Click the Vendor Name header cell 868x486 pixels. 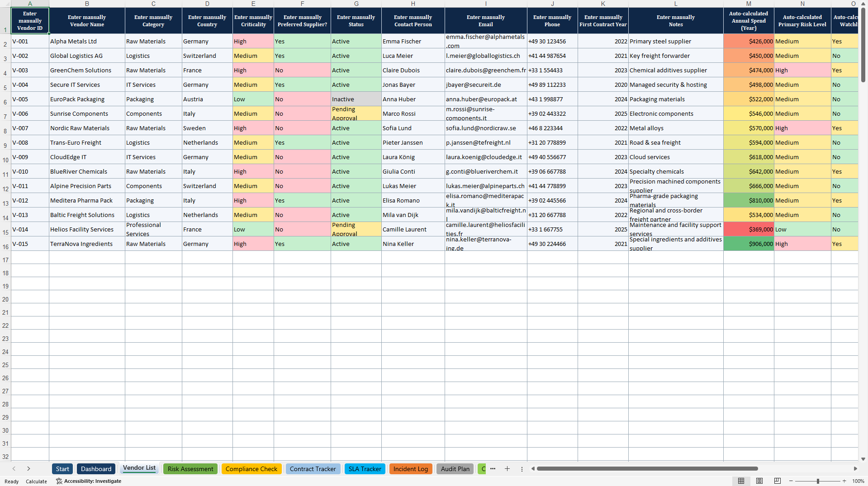click(x=87, y=21)
